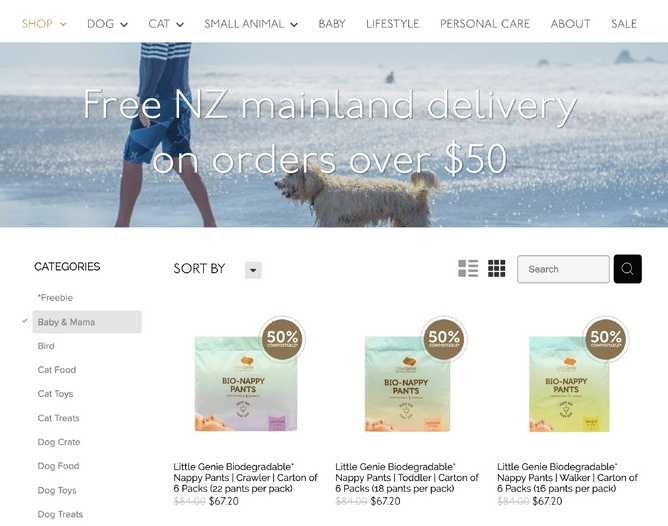668x526 pixels.
Task: Open the Toddler Bio-Nappy Pants product image
Action: click(x=407, y=383)
